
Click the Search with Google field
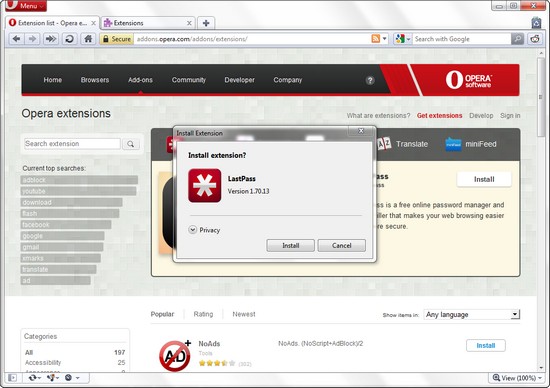tap(462, 39)
